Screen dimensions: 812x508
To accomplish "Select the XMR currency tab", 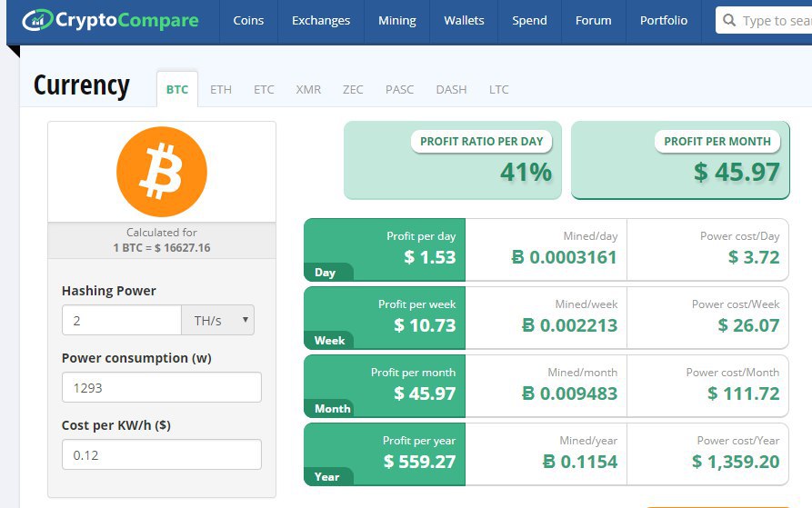I will click(308, 89).
